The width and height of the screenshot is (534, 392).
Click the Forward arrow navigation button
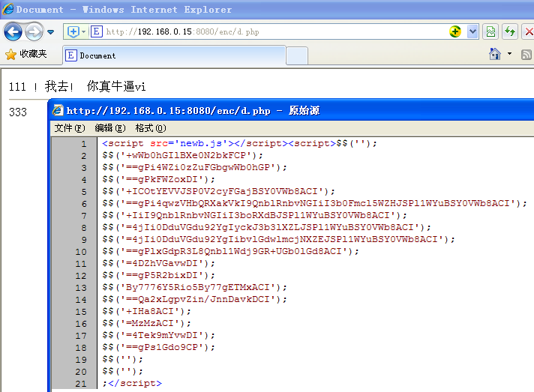(34, 32)
